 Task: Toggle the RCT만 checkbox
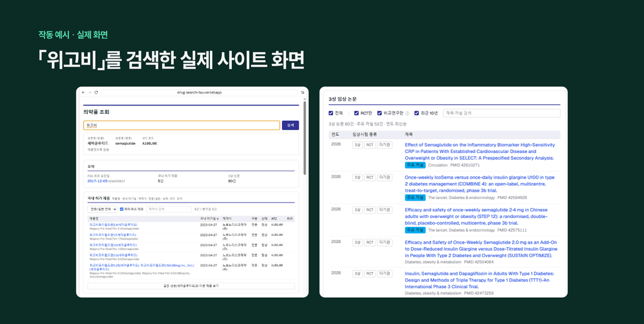357,113
